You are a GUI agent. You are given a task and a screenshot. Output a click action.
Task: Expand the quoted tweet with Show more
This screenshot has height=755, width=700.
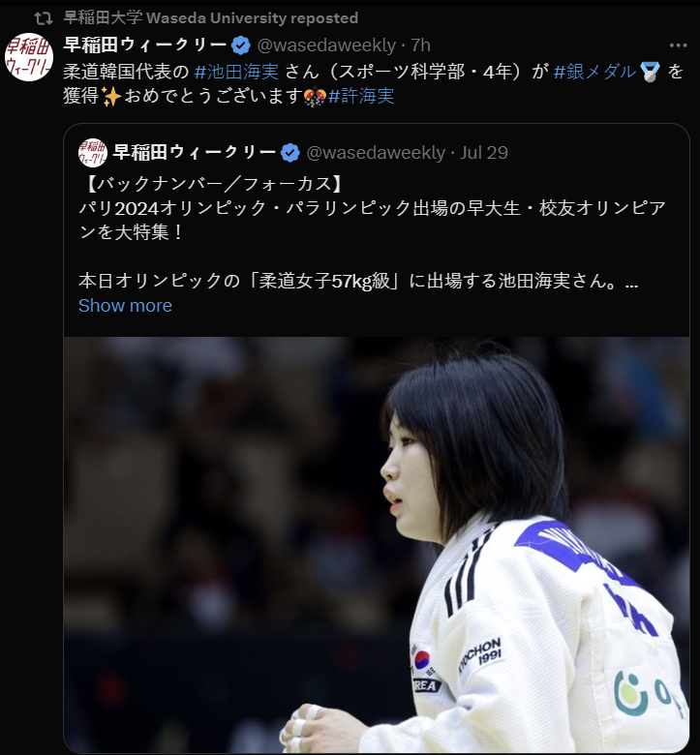click(125, 305)
